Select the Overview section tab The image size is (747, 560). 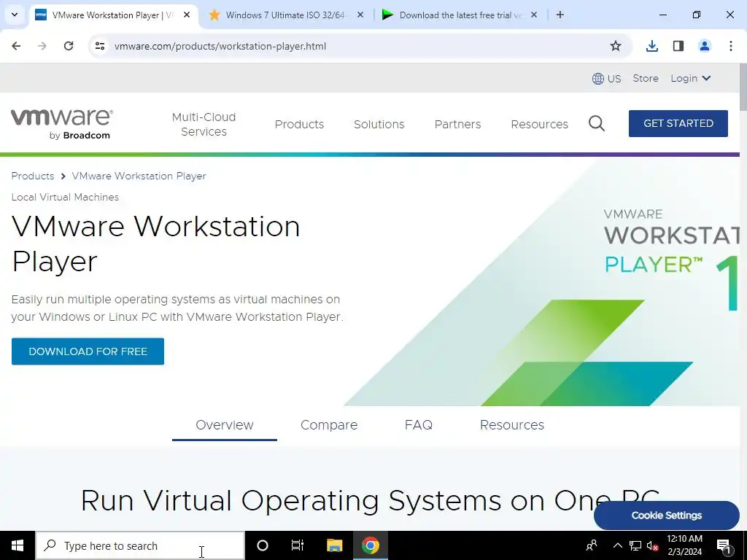[x=225, y=425]
